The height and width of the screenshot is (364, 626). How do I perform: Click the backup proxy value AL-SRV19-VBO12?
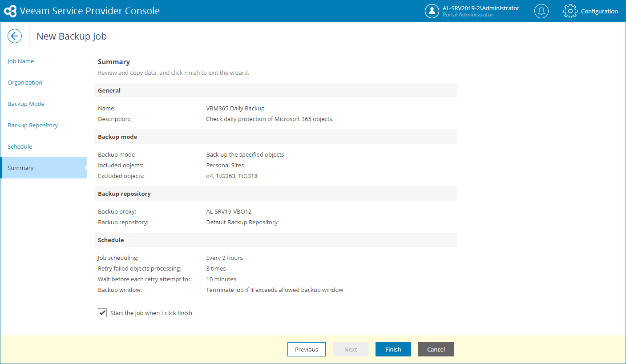(x=229, y=211)
